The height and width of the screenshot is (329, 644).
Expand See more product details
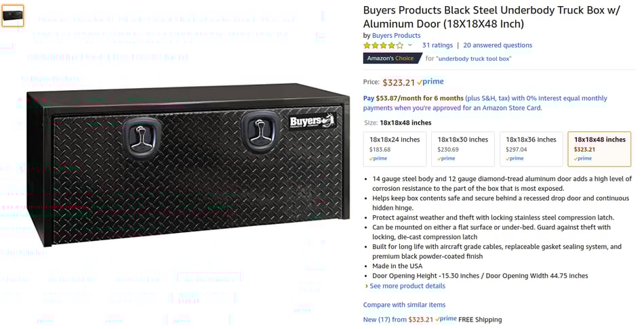pyautogui.click(x=407, y=286)
